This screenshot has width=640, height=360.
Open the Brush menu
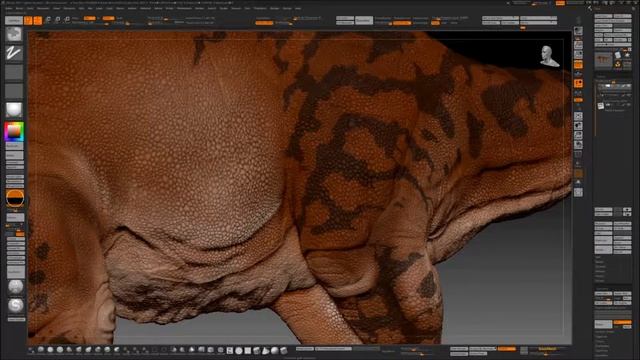coord(19,8)
